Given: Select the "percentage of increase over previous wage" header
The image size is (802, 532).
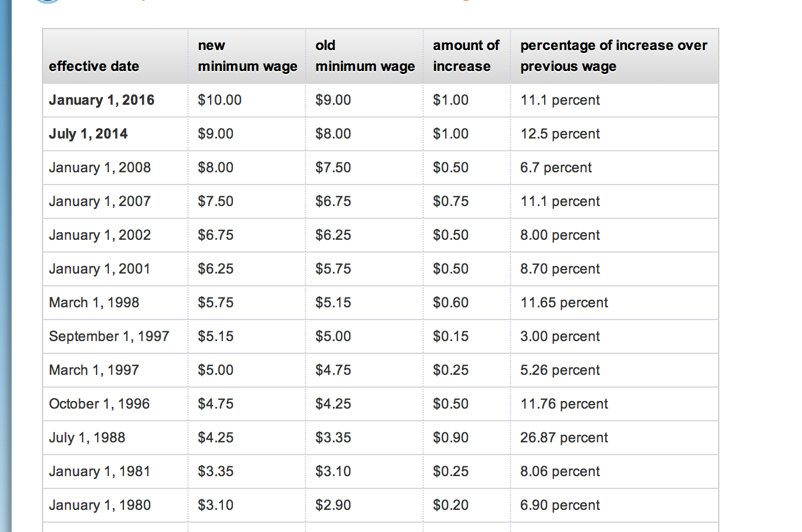Looking at the screenshot, I should coord(613,56).
